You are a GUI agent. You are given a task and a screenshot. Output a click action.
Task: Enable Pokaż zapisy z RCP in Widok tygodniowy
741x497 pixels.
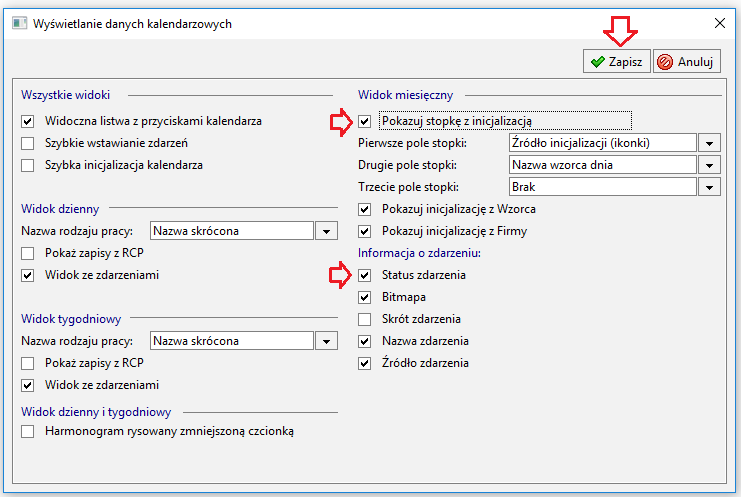click(x=27, y=364)
